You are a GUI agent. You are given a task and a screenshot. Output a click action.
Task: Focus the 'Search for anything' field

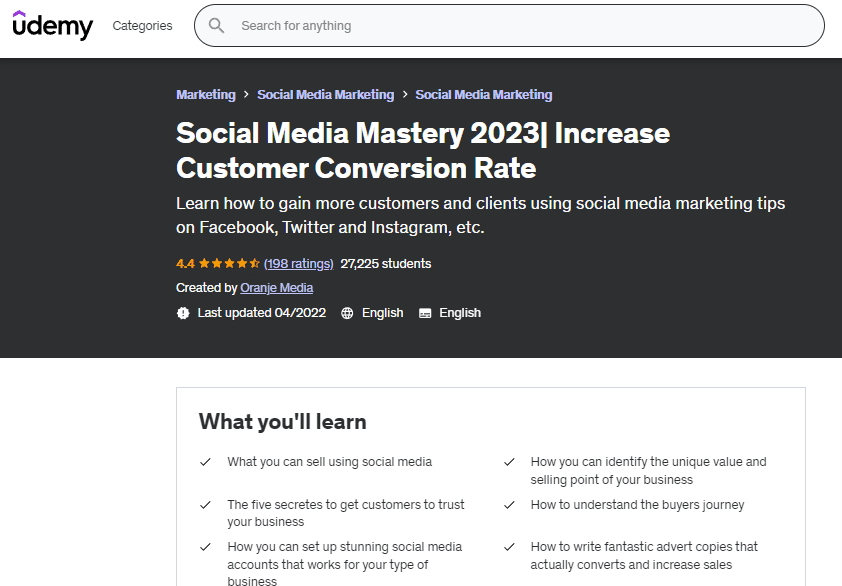click(520, 26)
